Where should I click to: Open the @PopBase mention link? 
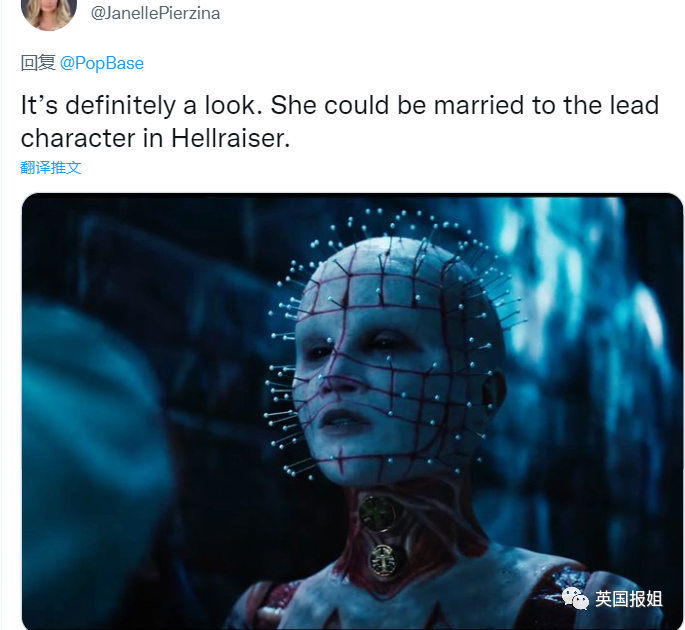point(102,63)
